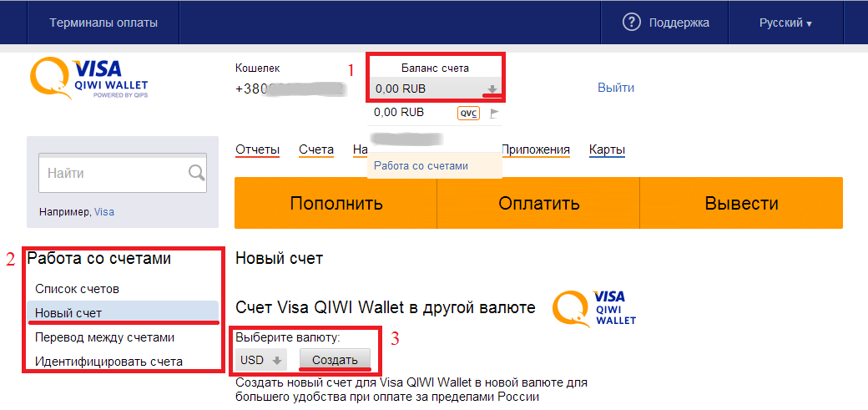Viewport: 868px width, 410px height.
Task: Open the Русский language dropdown
Action: tap(785, 23)
